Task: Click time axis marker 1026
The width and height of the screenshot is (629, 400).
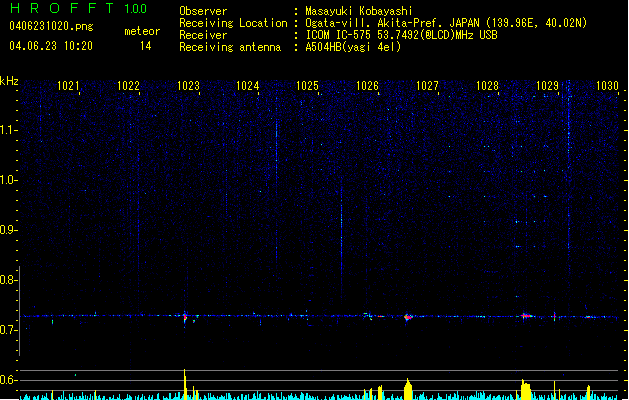Action: point(367,86)
